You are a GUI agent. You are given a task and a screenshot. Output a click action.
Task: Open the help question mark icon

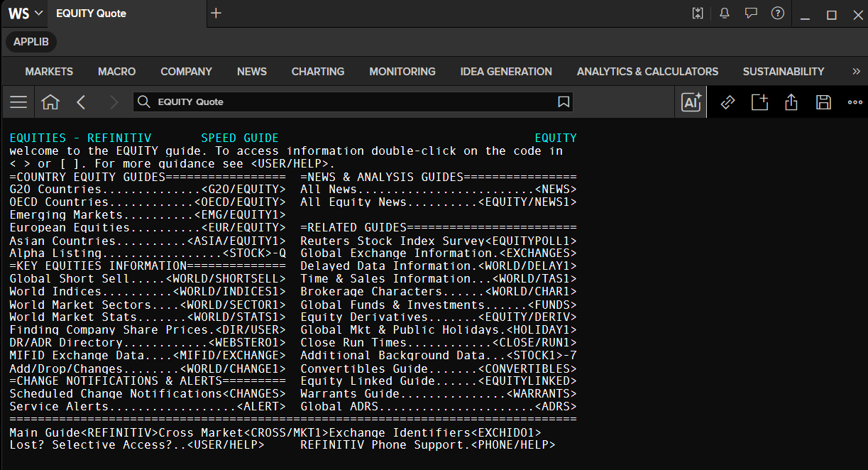pyautogui.click(x=778, y=13)
